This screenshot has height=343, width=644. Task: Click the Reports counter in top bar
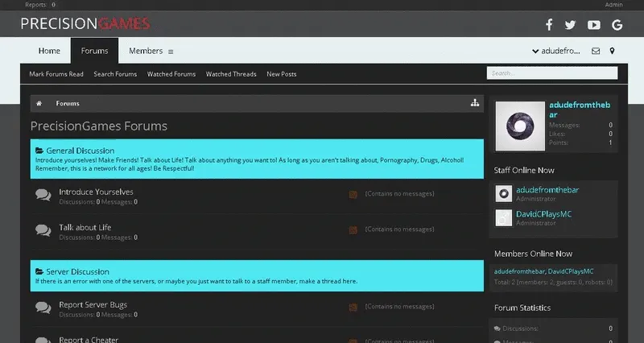[40, 5]
